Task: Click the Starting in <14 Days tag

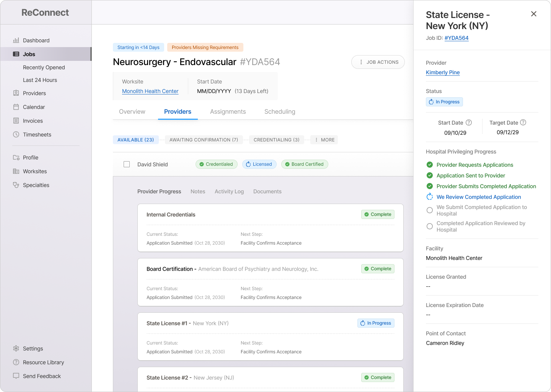Action: tap(139, 47)
